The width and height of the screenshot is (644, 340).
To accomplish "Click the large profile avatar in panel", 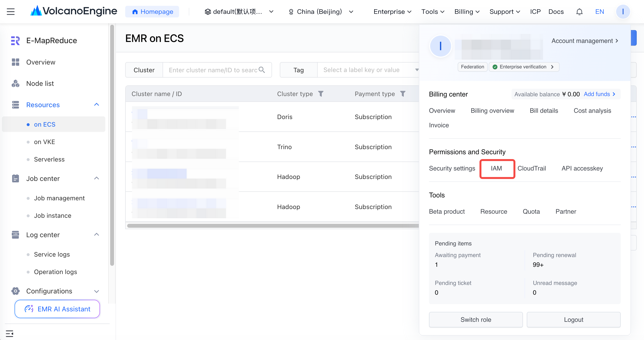I will click(440, 46).
